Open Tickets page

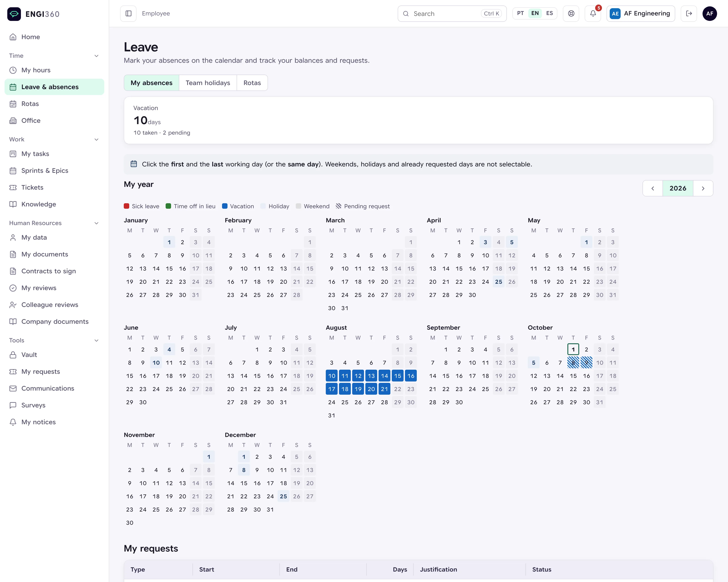click(54, 188)
